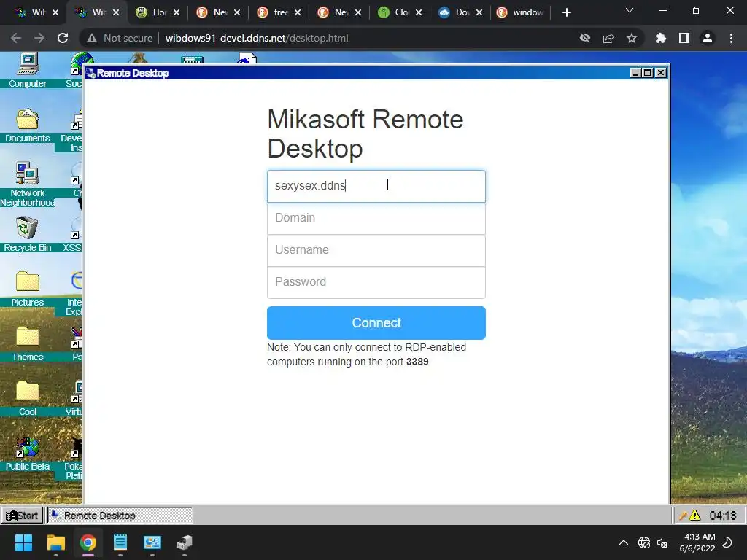Open a new browser tab

click(x=566, y=12)
